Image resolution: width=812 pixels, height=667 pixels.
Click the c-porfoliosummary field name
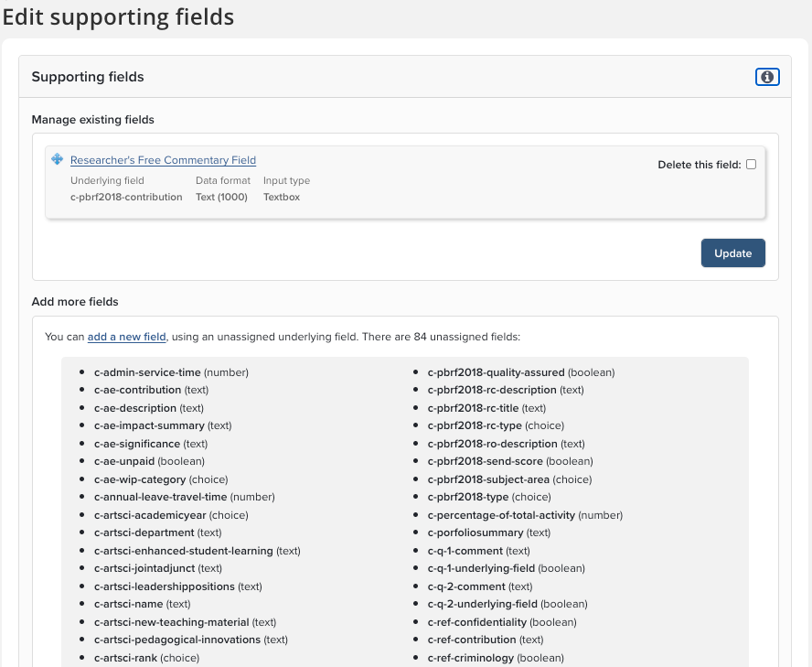[x=475, y=533]
